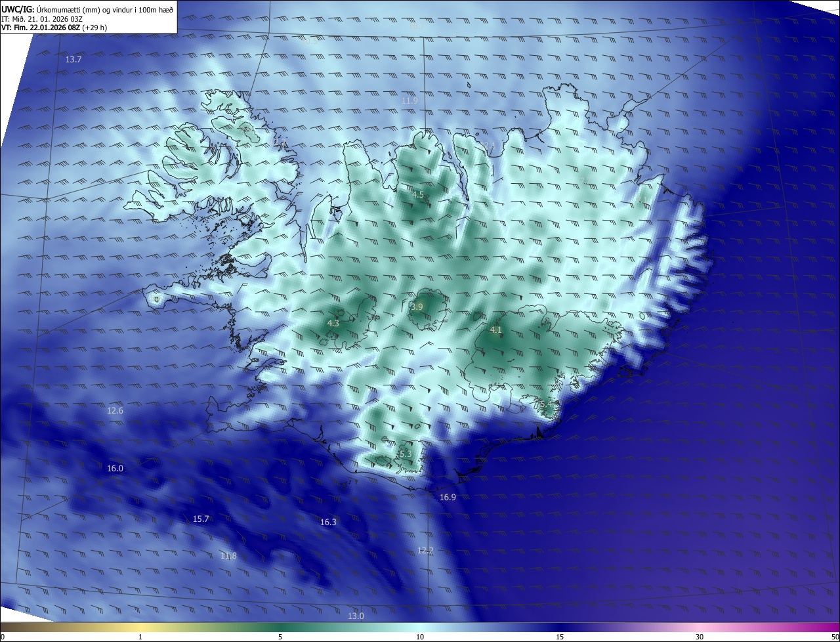Image resolution: width=840 pixels, height=642 pixels.
Task: Click the 4.5 minimum value label
Action: pos(418,195)
